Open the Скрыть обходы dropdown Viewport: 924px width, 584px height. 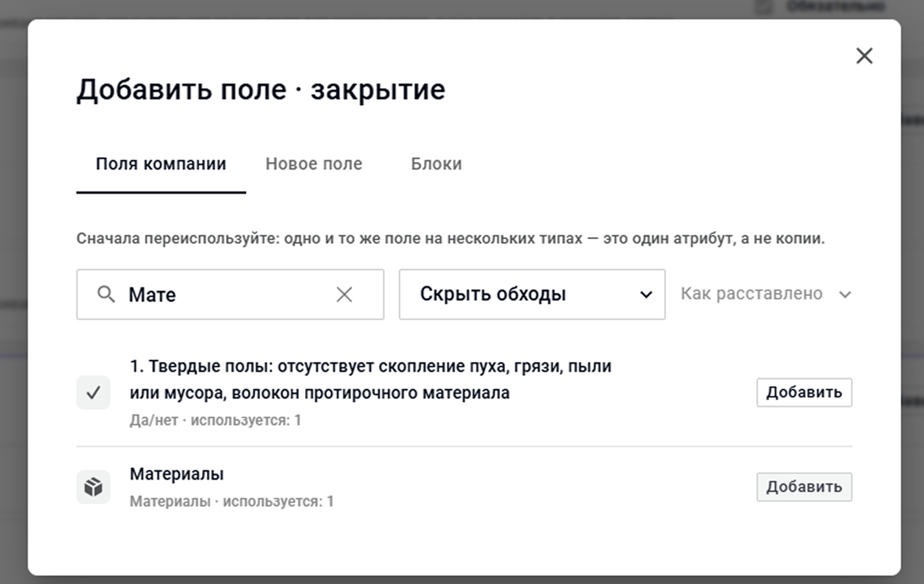pos(532,294)
